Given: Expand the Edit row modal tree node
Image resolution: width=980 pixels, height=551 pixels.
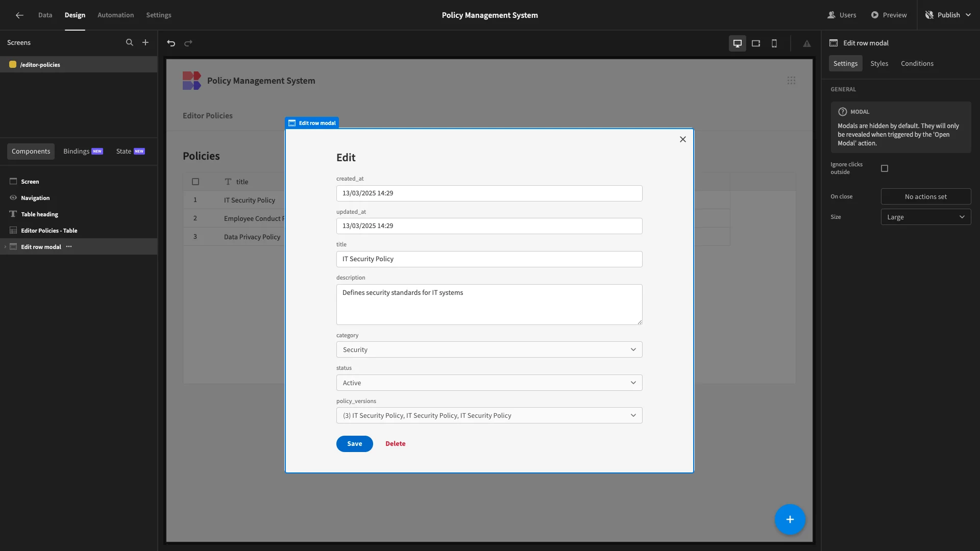Looking at the screenshot, I should coord(5,247).
